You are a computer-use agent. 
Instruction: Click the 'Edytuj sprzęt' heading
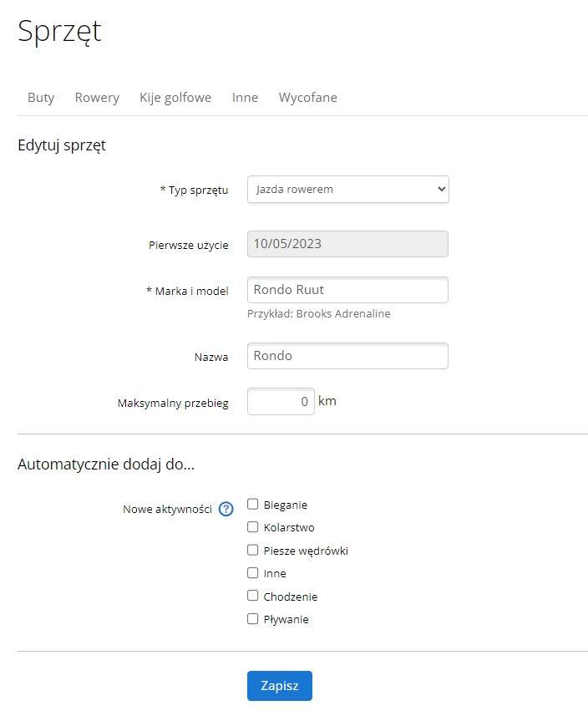point(62,145)
